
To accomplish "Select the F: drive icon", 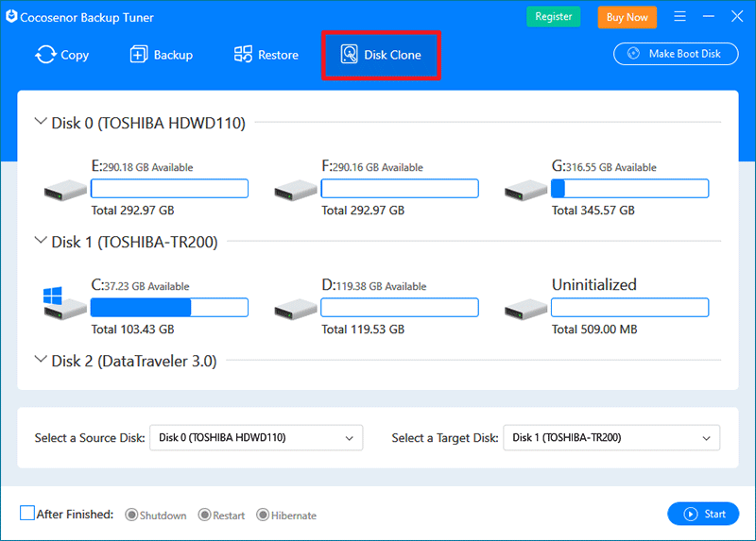I will point(296,191).
